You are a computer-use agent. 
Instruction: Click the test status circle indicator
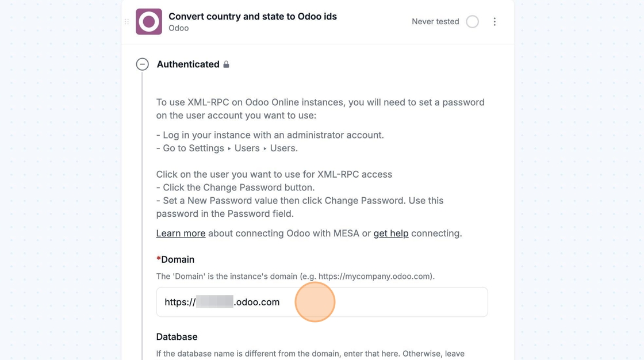tap(472, 22)
